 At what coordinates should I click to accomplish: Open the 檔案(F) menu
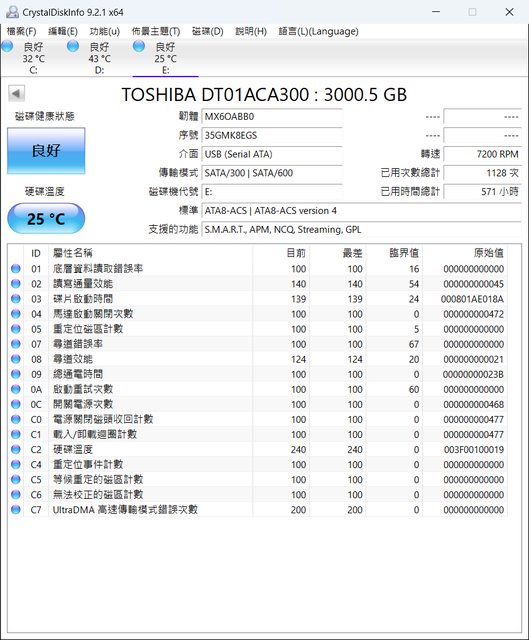(x=22, y=31)
